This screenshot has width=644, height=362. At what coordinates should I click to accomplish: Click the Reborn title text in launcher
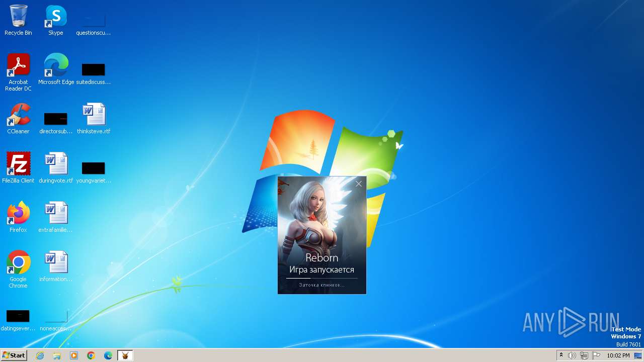pos(322,258)
